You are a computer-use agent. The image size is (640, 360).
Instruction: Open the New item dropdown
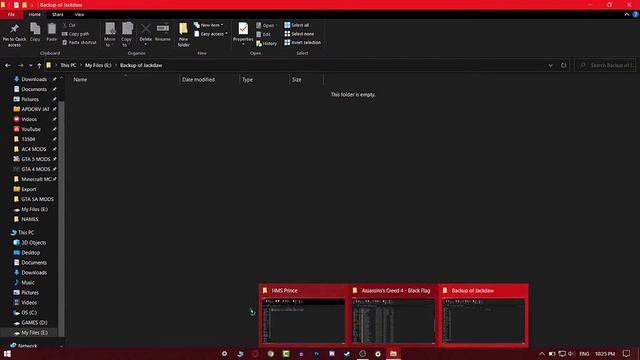(209, 25)
